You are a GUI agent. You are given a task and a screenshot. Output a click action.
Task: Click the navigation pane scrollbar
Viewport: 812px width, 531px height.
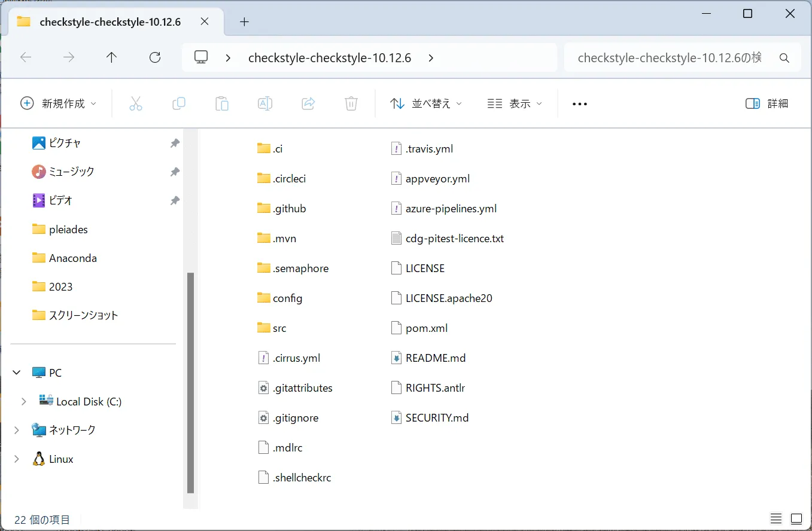coord(190,383)
